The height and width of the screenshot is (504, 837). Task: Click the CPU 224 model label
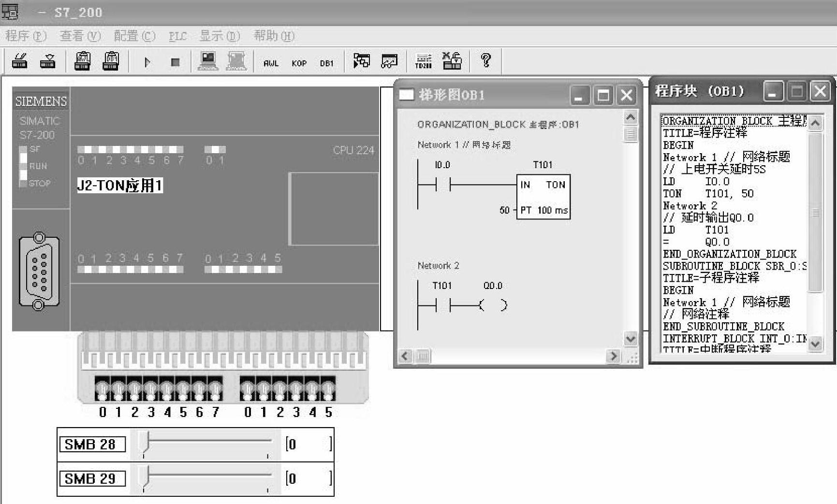353,150
